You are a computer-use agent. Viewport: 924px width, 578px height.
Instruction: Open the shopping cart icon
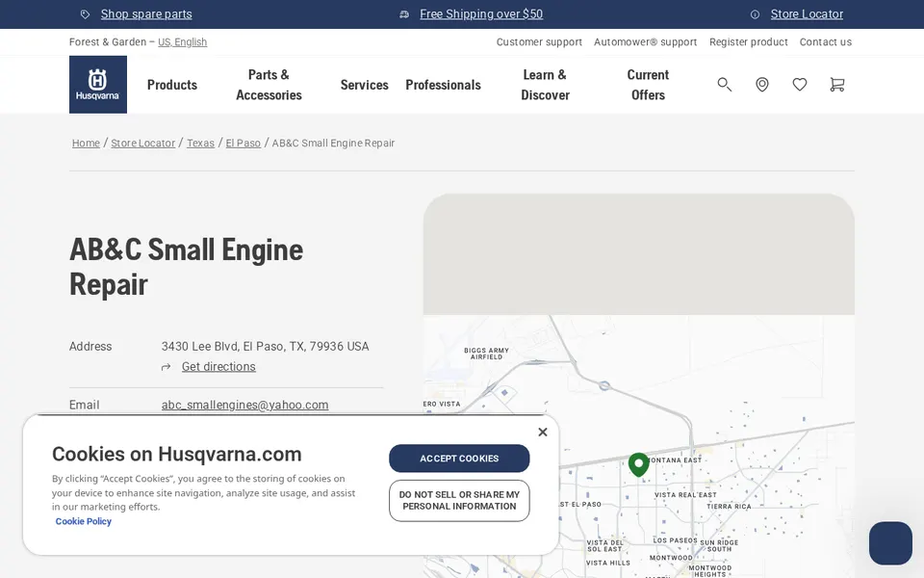[836, 85]
